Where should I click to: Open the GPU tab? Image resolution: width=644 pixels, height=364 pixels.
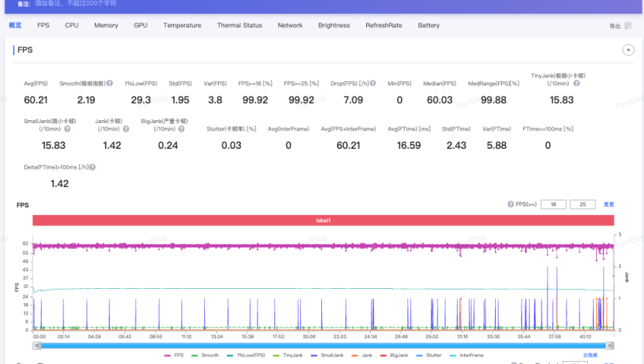coord(141,26)
